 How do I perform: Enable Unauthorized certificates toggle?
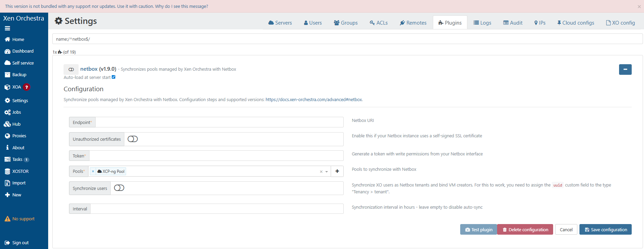(133, 139)
